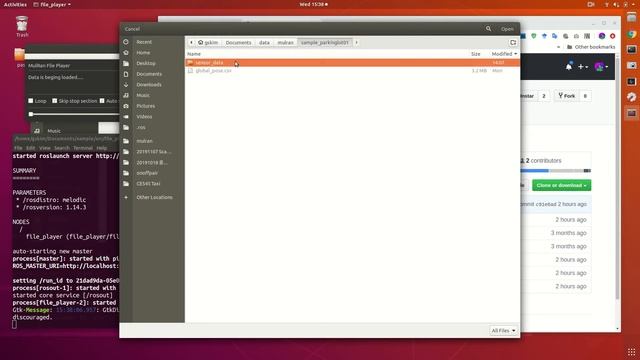Click the Open button in file dialog
The image size is (640, 360).
click(x=507, y=29)
